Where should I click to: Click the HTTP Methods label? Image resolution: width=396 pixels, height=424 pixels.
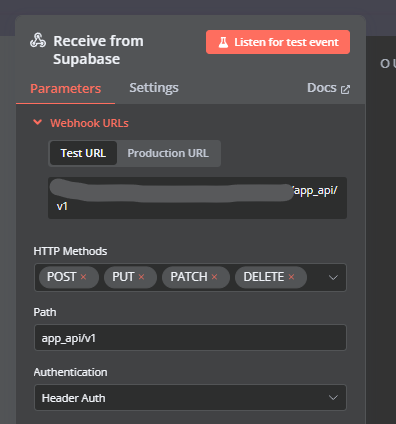click(x=70, y=251)
